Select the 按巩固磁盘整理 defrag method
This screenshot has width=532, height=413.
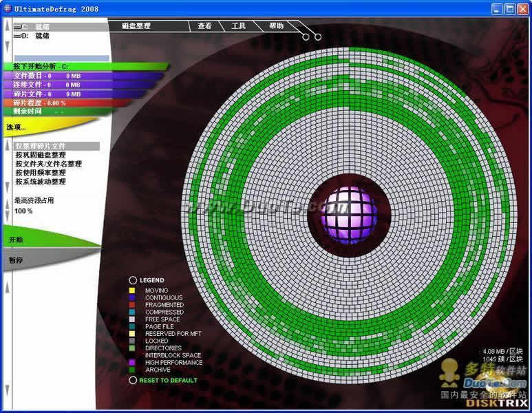coord(41,155)
